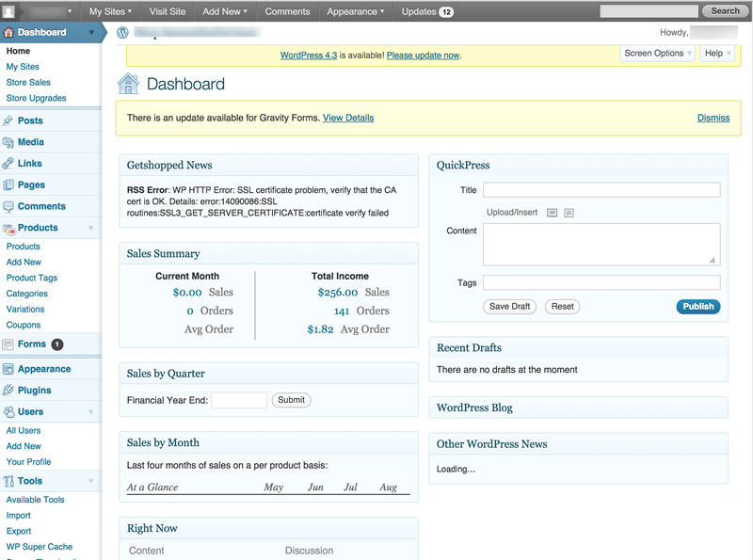Click the admin bar search field

point(649,11)
